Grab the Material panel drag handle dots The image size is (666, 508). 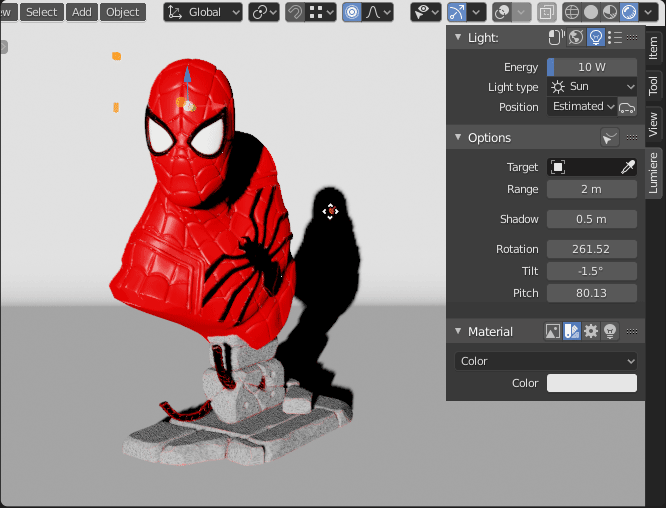point(632,331)
